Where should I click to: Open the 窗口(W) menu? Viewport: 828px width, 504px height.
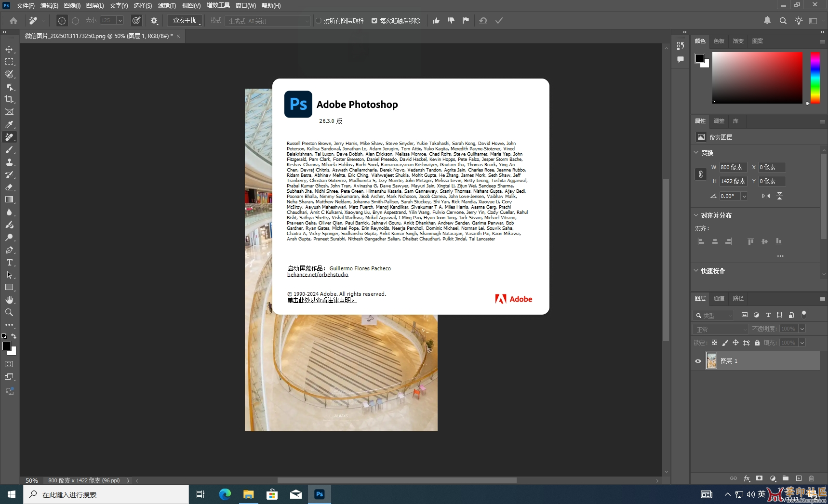[246, 6]
